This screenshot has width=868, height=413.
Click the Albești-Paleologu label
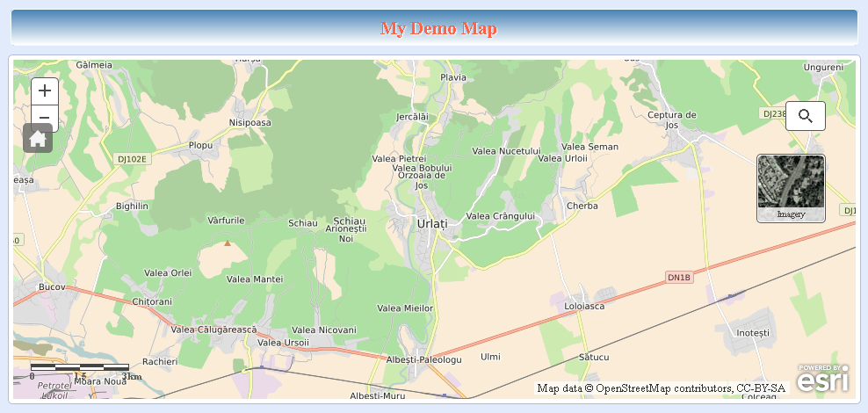point(424,360)
